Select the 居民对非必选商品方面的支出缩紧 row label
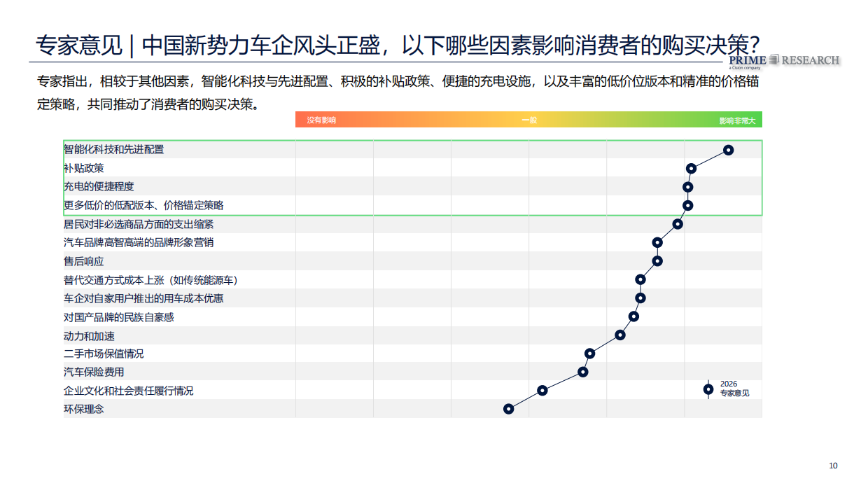868x488 pixels. click(x=139, y=224)
